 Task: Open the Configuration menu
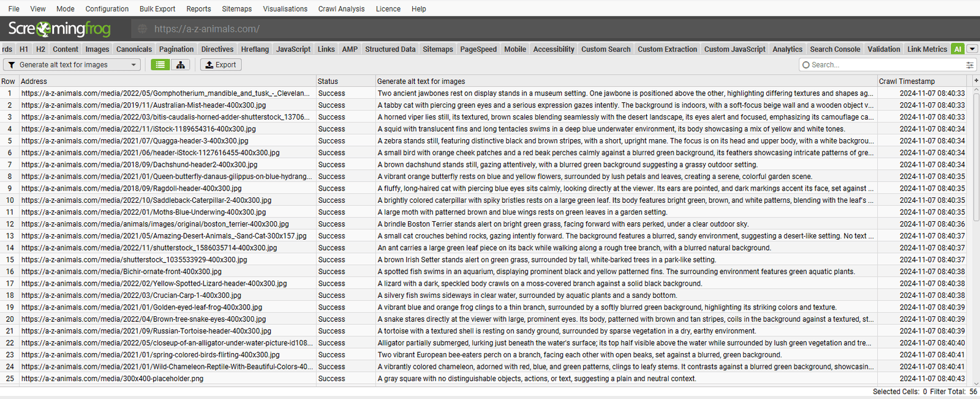[107, 9]
